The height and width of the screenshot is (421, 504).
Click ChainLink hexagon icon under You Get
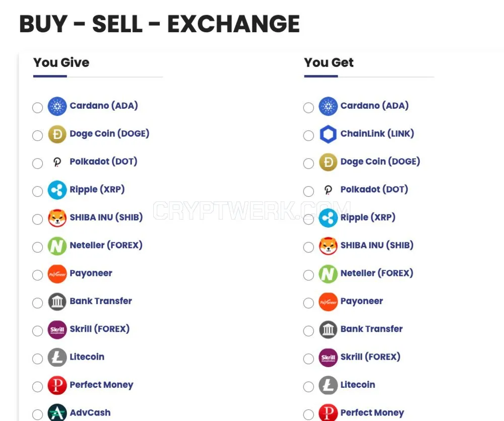[328, 134]
